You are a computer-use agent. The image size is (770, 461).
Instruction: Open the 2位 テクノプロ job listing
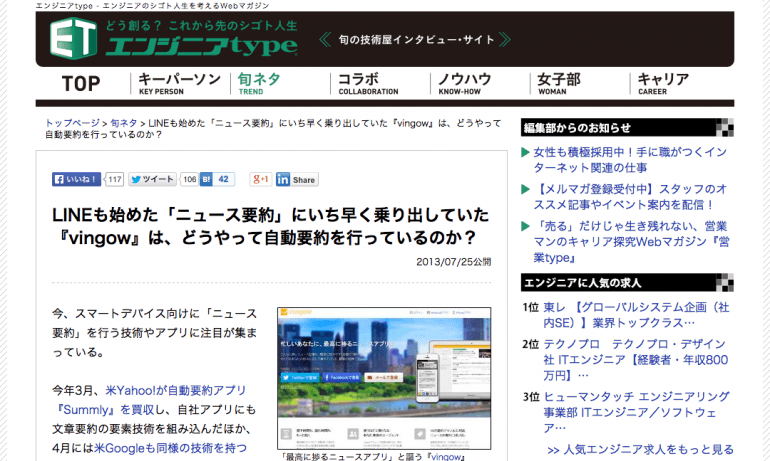(636, 360)
